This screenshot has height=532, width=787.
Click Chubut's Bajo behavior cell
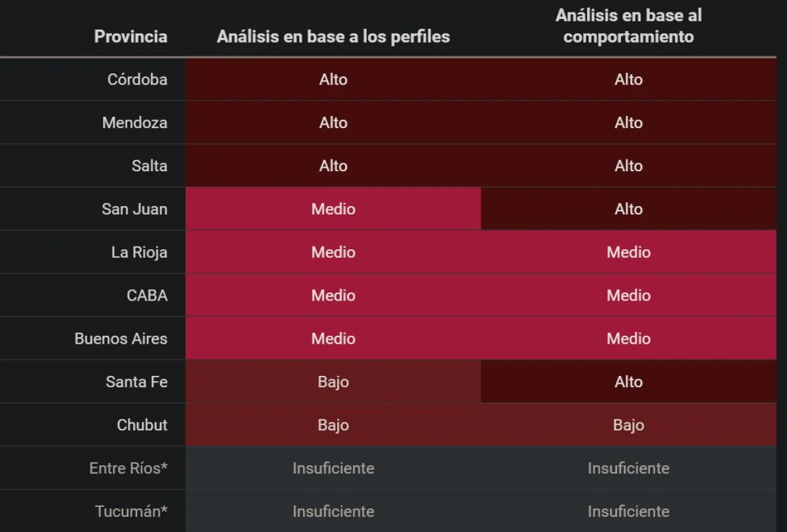tap(628, 425)
